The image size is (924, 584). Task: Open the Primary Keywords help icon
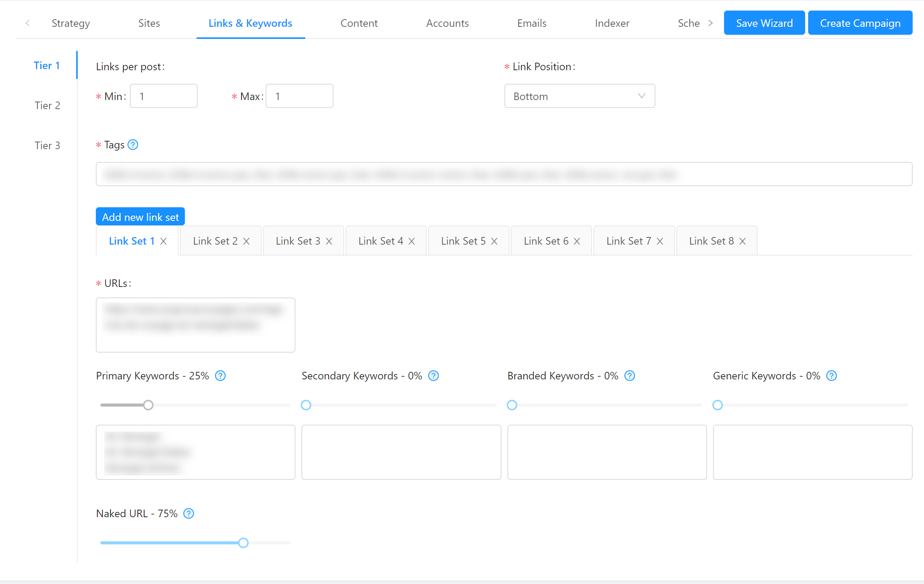point(221,376)
